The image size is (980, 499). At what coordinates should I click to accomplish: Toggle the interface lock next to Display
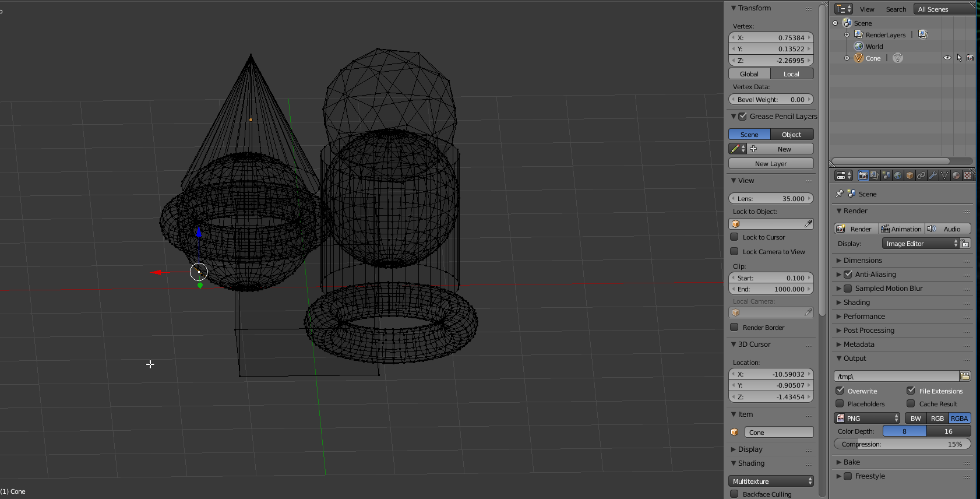pyautogui.click(x=965, y=244)
